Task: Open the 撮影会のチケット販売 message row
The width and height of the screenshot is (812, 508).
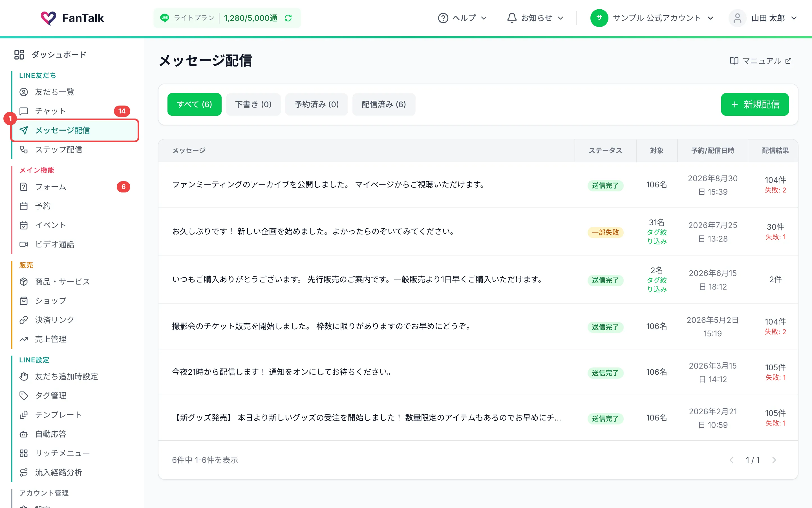Action: click(x=478, y=326)
